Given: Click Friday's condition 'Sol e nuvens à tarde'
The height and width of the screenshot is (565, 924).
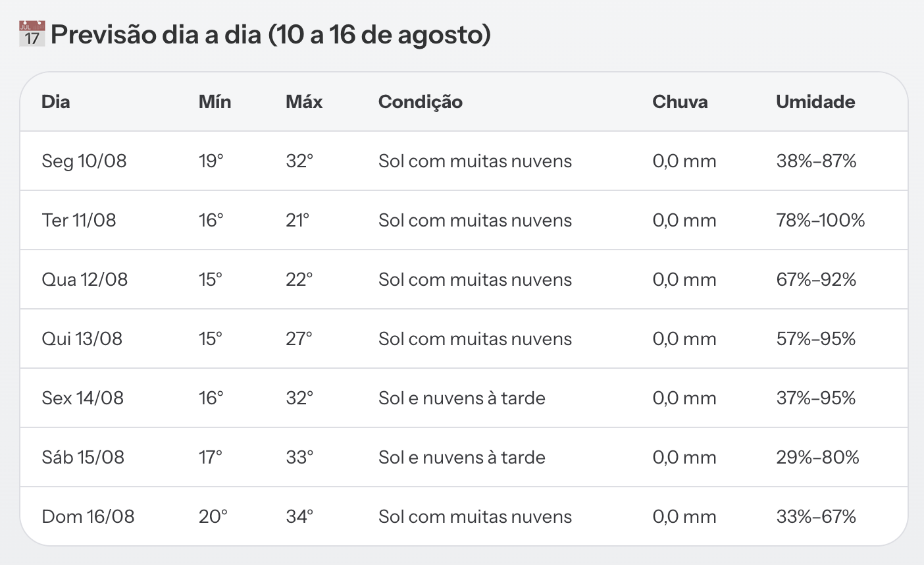Looking at the screenshot, I should 462,398.
